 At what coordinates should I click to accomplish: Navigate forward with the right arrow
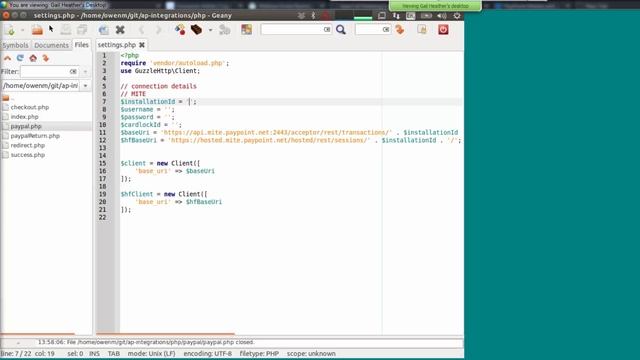pos(158,30)
